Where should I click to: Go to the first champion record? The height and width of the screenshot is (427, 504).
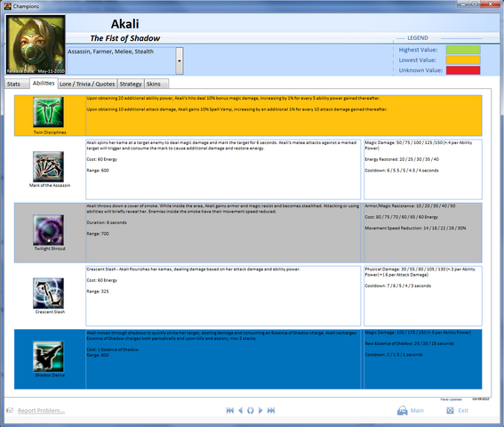(230, 410)
